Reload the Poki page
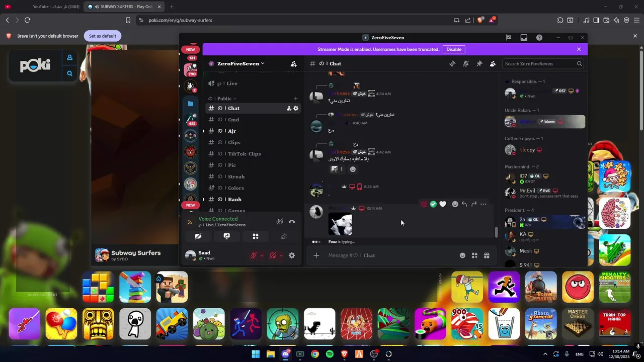 click(x=27, y=20)
